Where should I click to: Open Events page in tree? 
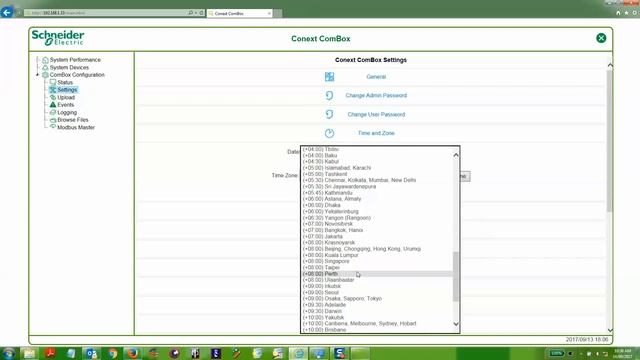point(65,105)
